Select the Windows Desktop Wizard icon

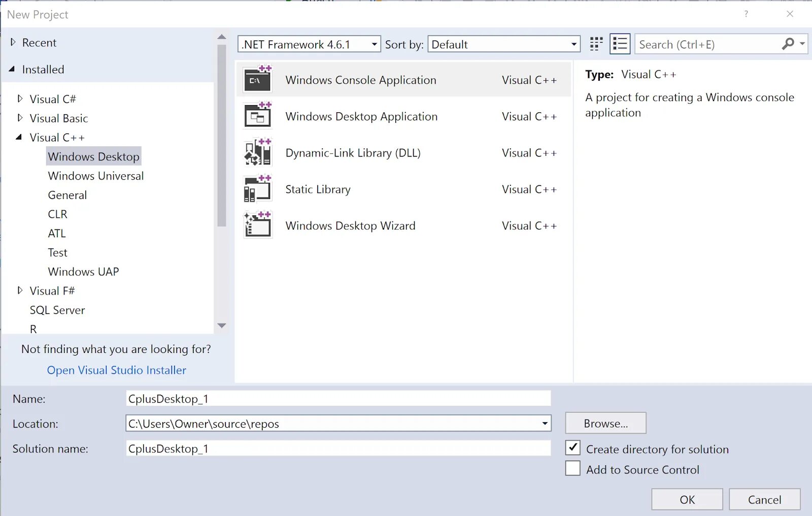(258, 225)
